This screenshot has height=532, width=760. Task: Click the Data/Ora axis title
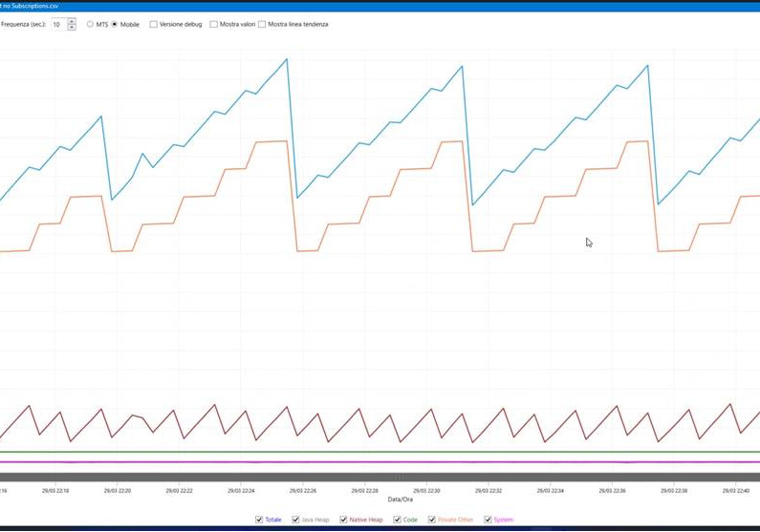401,500
